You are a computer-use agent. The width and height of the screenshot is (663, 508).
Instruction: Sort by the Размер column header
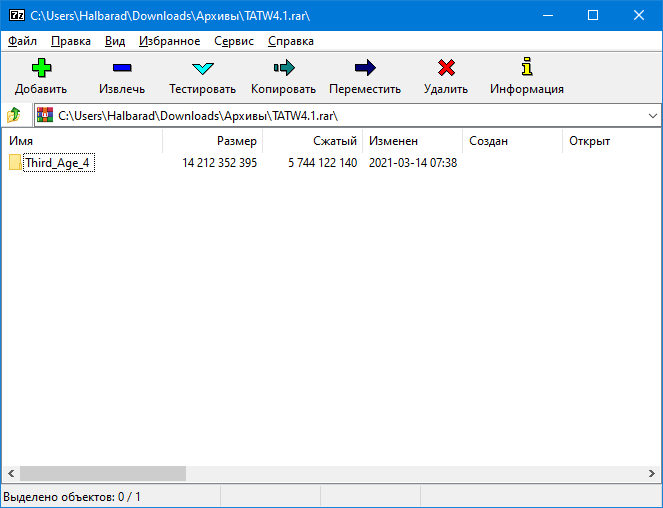[x=236, y=141]
